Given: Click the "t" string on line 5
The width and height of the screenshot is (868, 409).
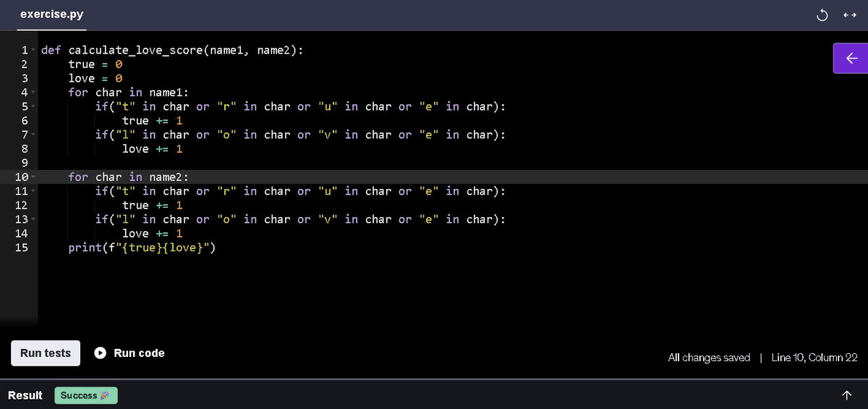Looking at the screenshot, I should point(126,107).
